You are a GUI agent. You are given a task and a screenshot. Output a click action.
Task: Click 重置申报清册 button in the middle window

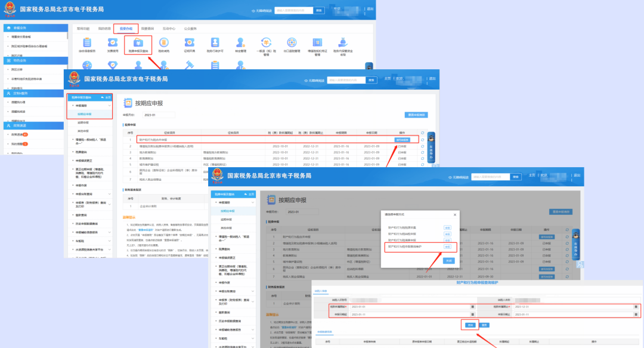click(x=416, y=115)
